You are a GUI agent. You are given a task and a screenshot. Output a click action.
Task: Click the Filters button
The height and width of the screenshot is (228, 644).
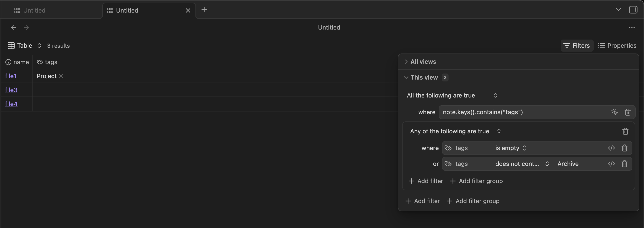pyautogui.click(x=577, y=46)
